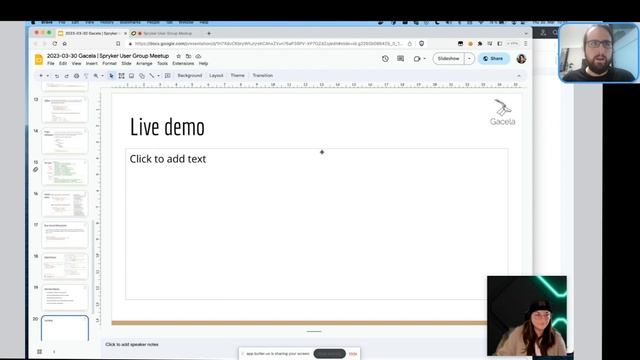Screen dimensions: 640x360
Task: Click the zoom magnifier icon
Action: (96, 76)
